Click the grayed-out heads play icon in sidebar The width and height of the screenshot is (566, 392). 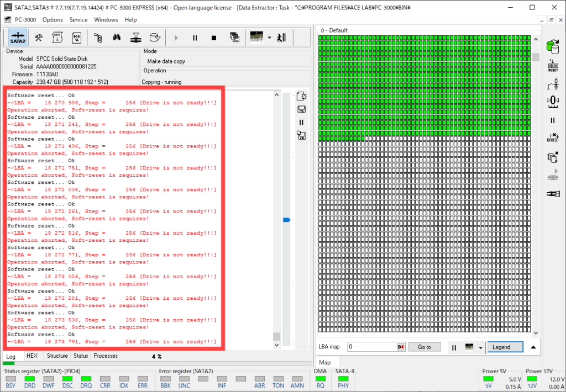tap(553, 175)
